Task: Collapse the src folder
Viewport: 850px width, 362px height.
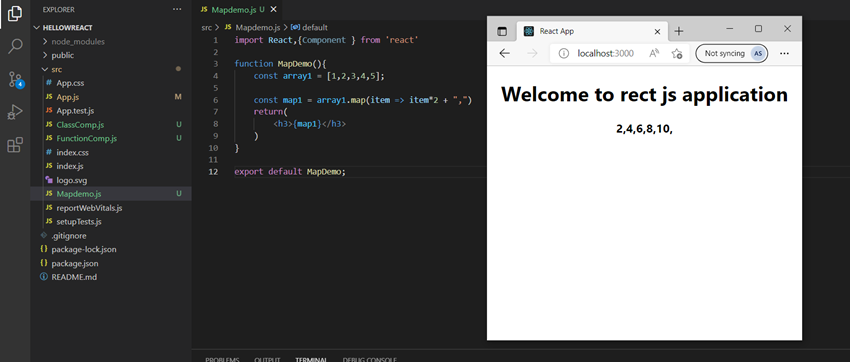Action: click(x=111, y=69)
